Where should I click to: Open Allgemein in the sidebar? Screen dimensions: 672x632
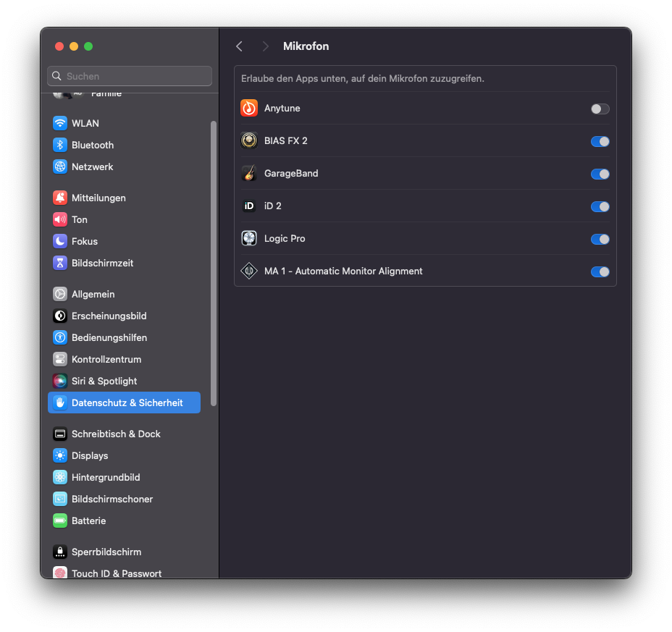pyautogui.click(x=125, y=294)
